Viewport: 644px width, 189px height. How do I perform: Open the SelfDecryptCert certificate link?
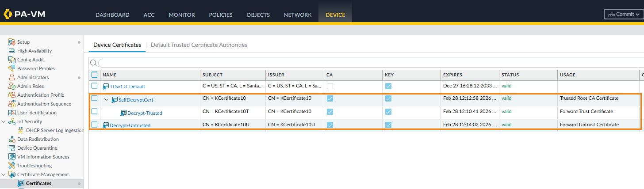pyautogui.click(x=136, y=100)
